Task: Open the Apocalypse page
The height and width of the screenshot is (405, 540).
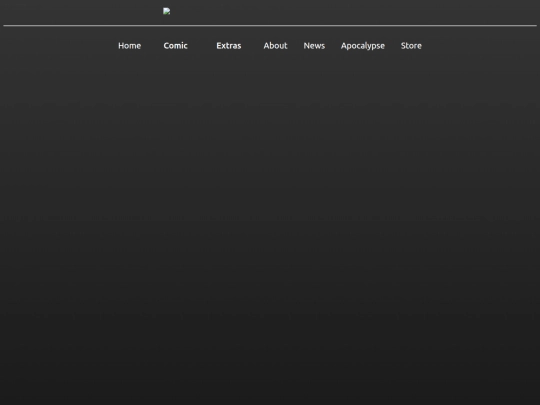Action: tap(363, 46)
